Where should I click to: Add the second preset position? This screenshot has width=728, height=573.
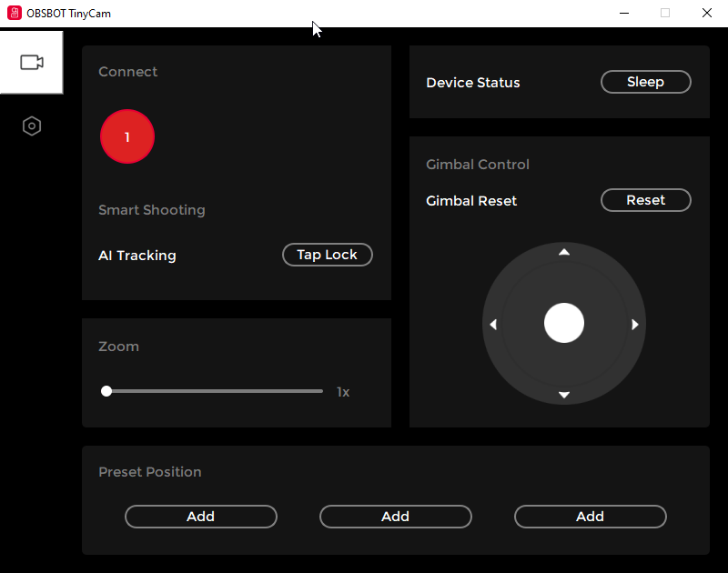(x=395, y=517)
